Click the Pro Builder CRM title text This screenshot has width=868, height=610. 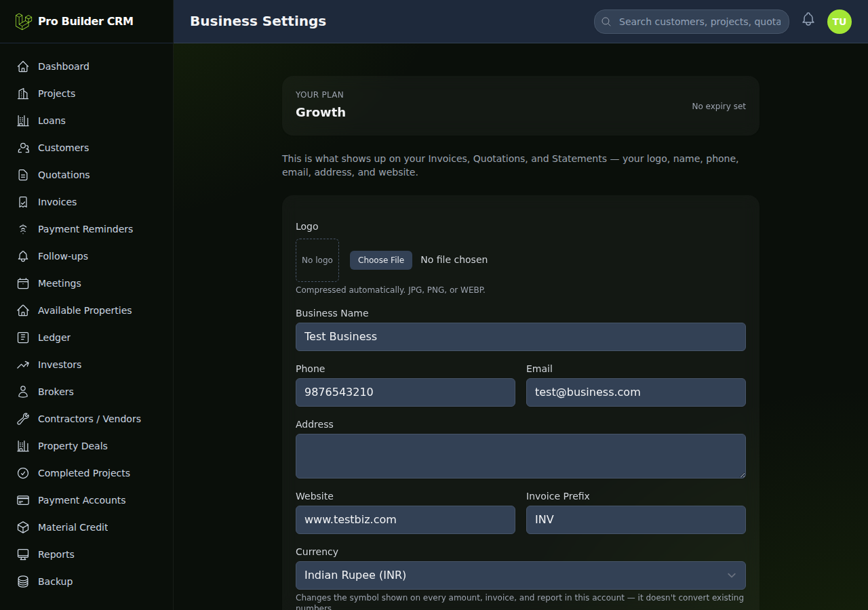pos(85,21)
